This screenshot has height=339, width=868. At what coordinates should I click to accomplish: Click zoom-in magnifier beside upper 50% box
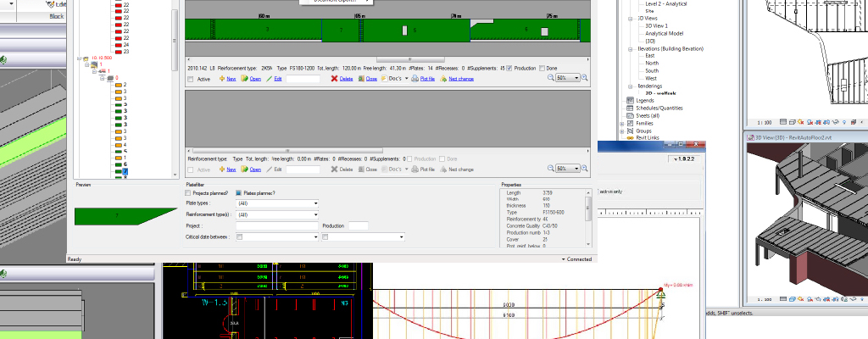tap(586, 78)
